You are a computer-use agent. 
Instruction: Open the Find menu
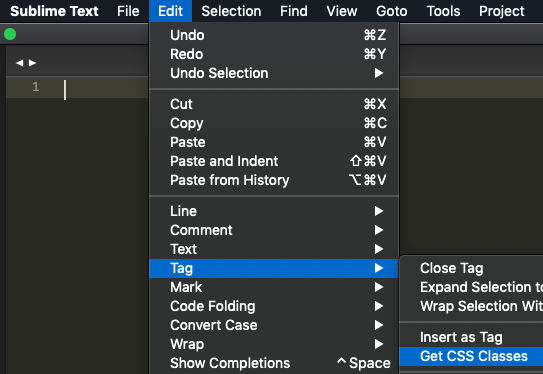pyautogui.click(x=294, y=11)
